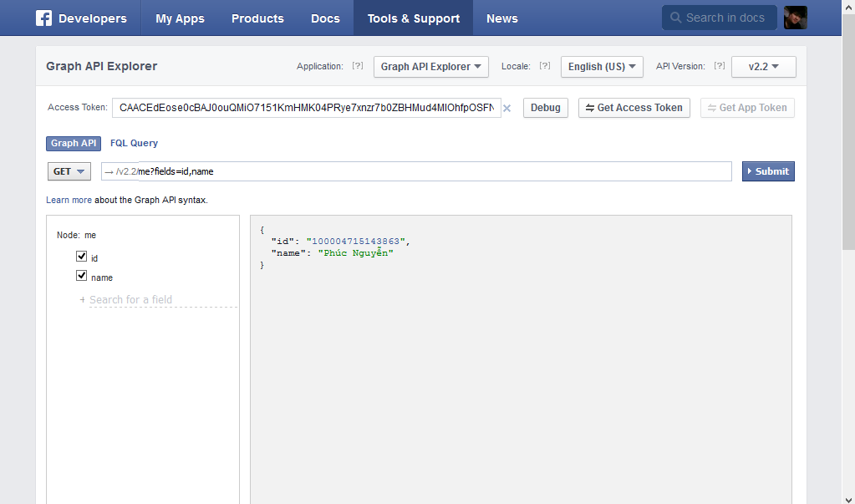Click the name value "Phúc Nguyễn"
855x504 pixels.
pyautogui.click(x=355, y=252)
